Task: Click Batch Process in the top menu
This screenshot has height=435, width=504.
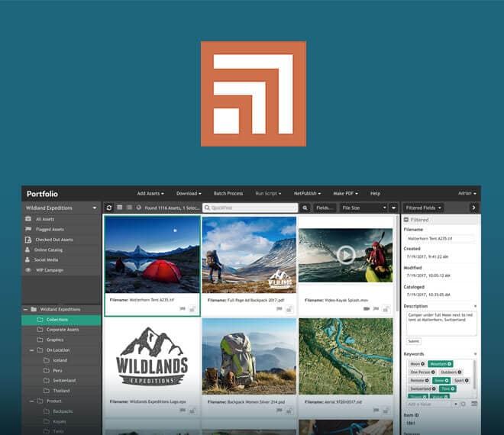Action: [228, 193]
